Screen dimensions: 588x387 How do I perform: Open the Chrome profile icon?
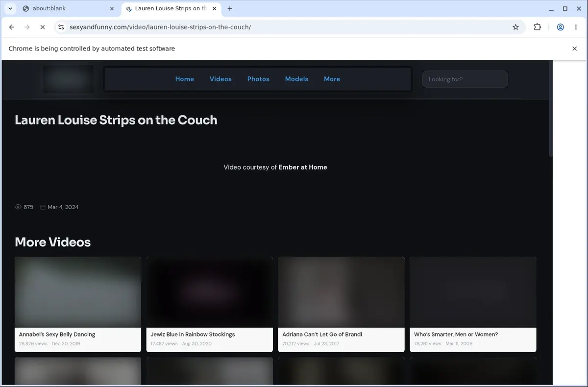pyautogui.click(x=560, y=27)
